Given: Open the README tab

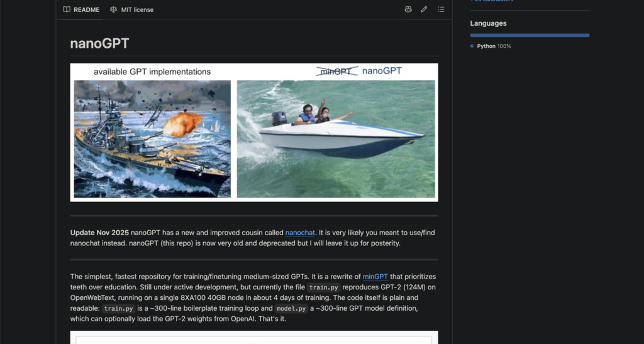Looking at the screenshot, I should tap(81, 9).
